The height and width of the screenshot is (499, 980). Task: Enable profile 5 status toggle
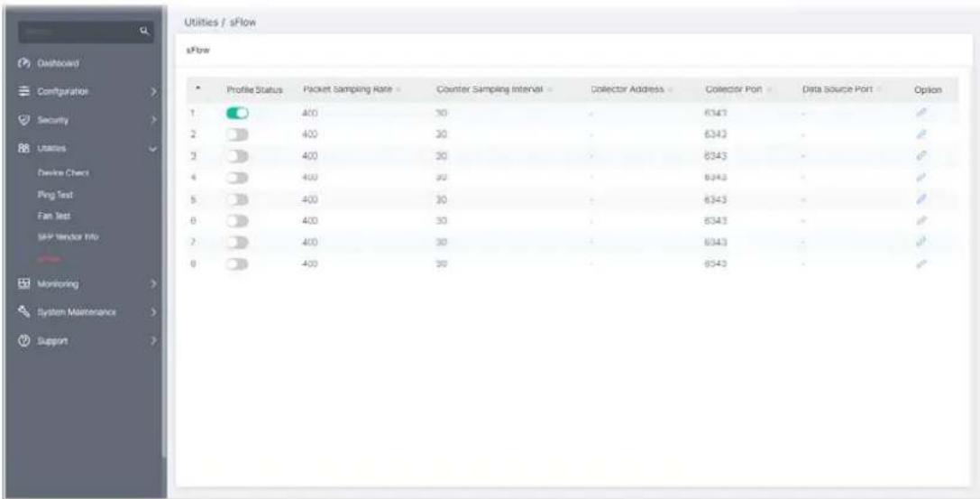click(x=237, y=199)
